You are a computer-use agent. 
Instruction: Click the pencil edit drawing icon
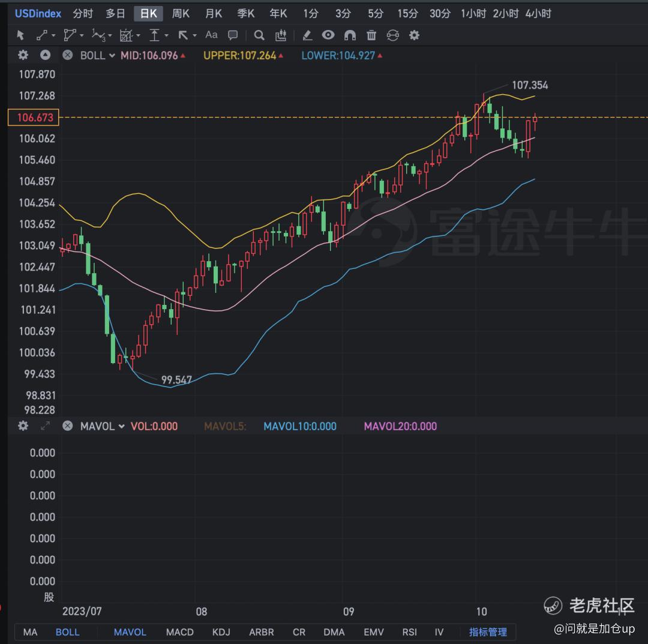pos(307,35)
